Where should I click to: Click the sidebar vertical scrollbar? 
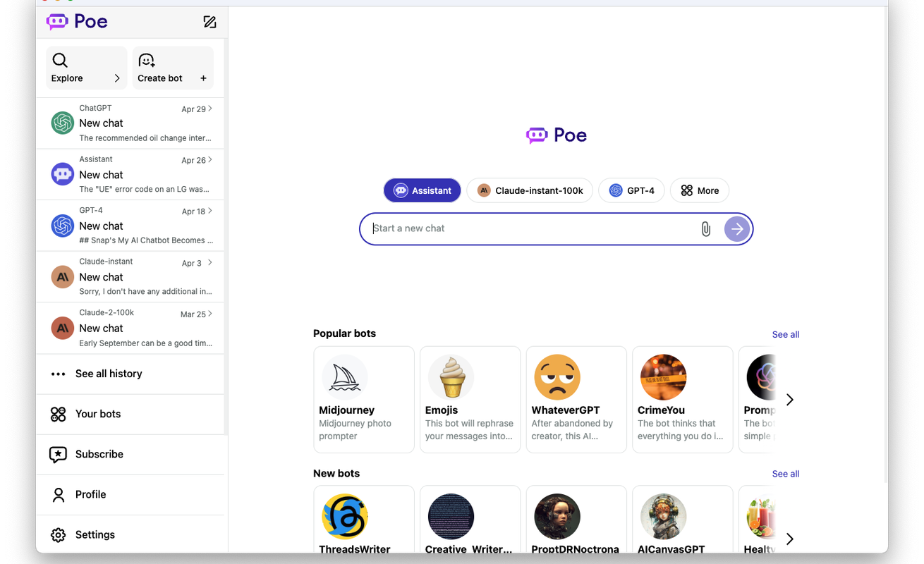click(x=226, y=236)
